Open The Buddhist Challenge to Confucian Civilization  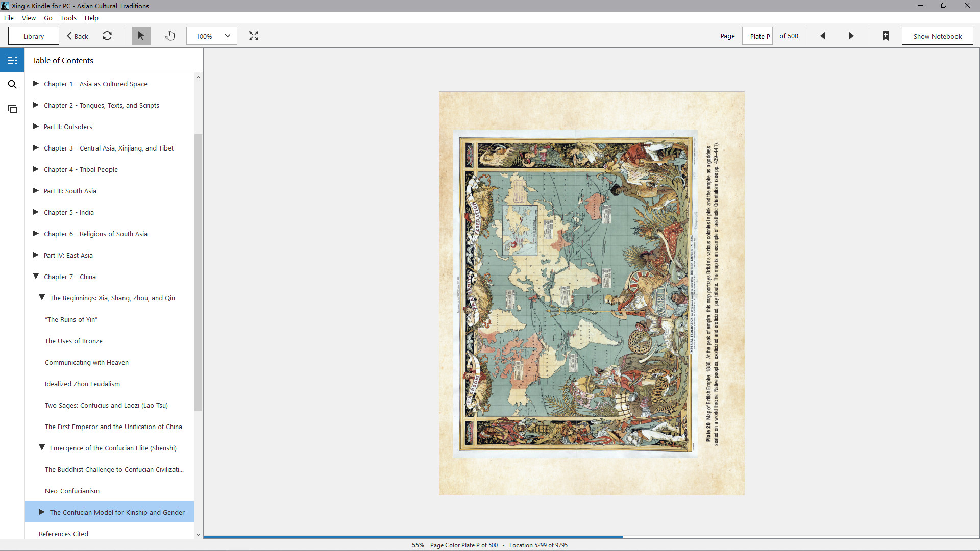click(114, 469)
